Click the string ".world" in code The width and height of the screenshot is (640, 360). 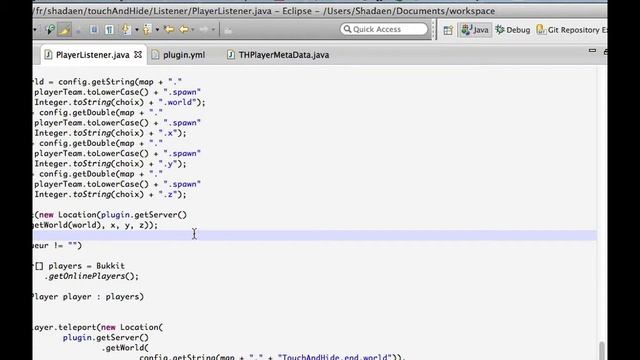click(179, 102)
